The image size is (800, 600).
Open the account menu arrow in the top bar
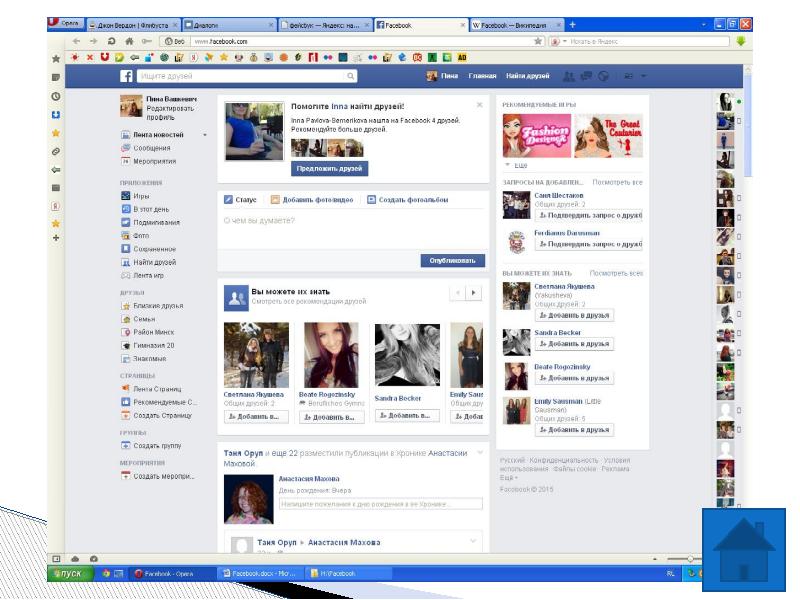(644, 76)
